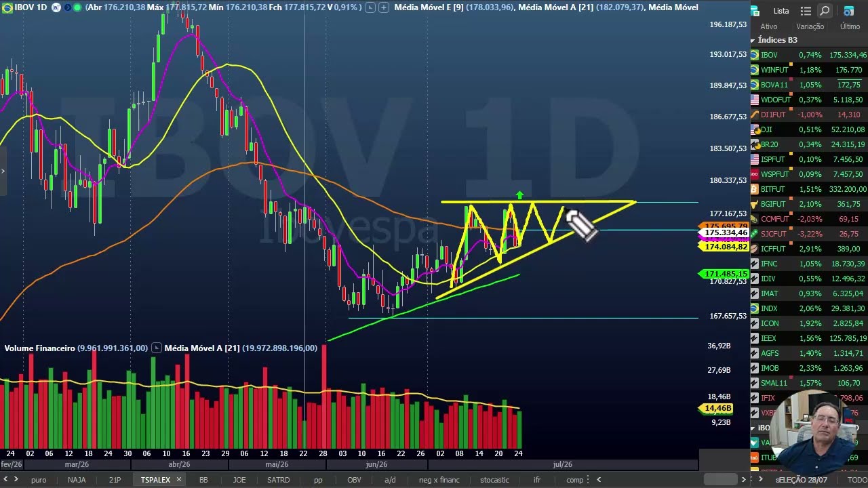868x488 pixels.
Task: Open the watchlist settings gear icon
Action: coord(848,12)
